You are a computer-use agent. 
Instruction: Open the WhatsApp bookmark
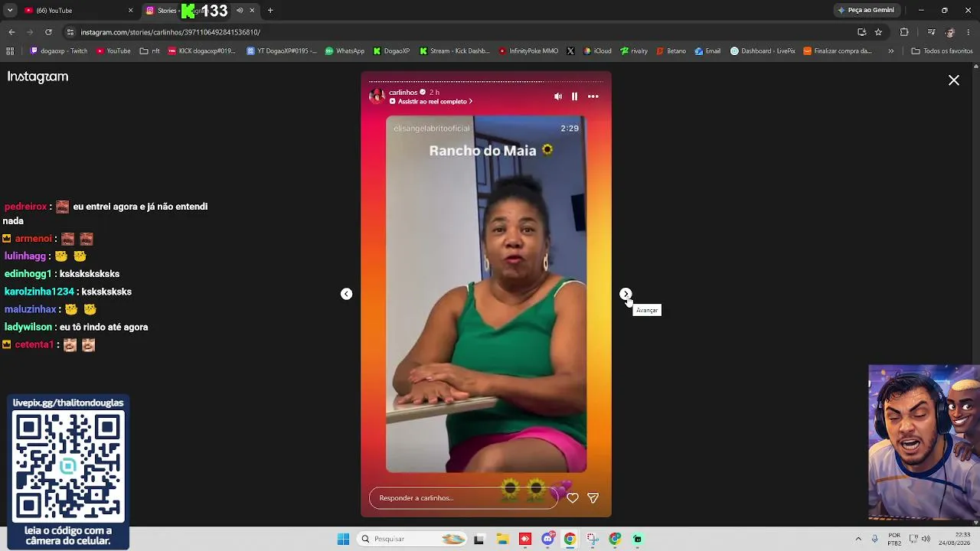click(345, 51)
